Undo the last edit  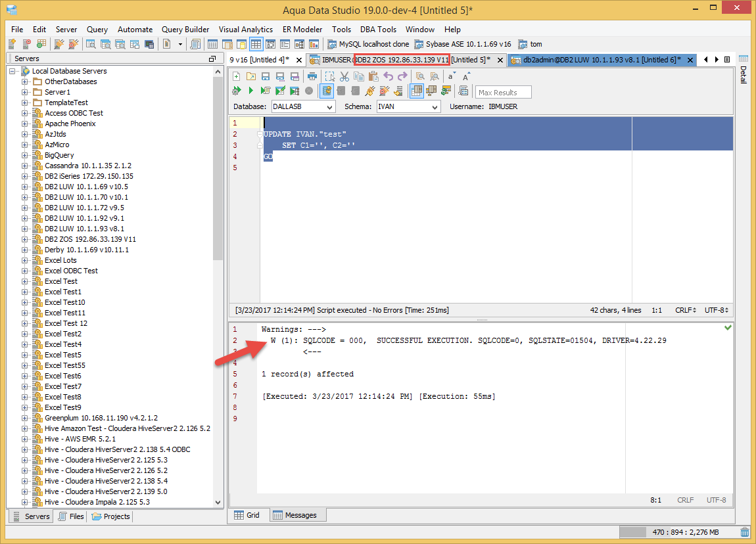tap(388, 77)
